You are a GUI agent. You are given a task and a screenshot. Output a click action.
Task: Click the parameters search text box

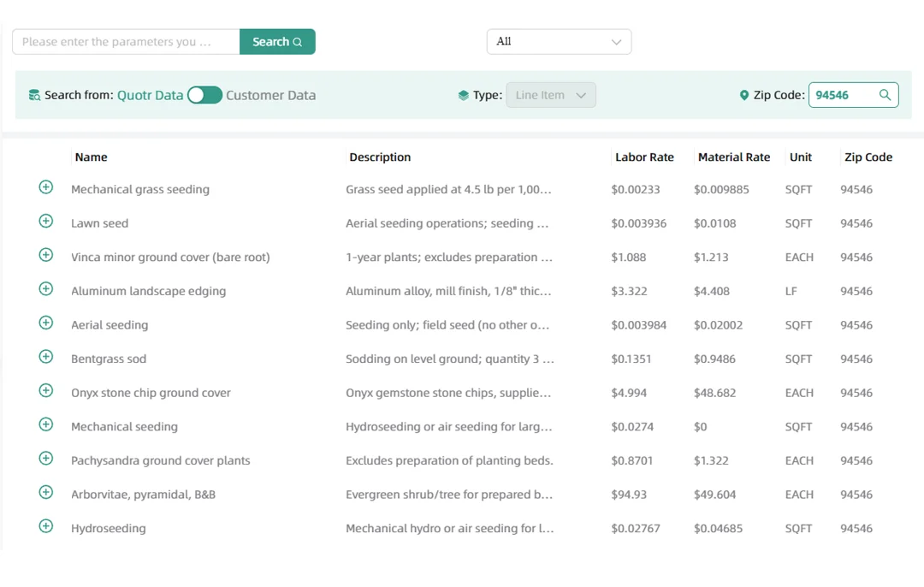coord(125,41)
